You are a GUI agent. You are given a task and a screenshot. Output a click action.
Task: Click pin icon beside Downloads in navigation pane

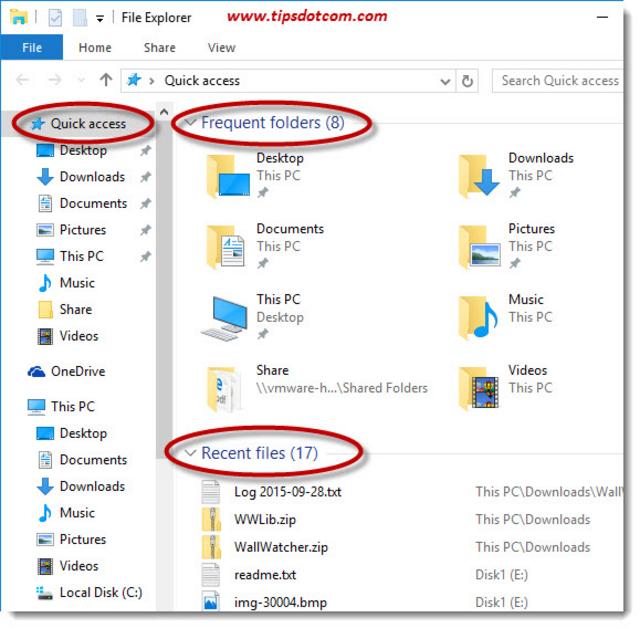click(145, 177)
